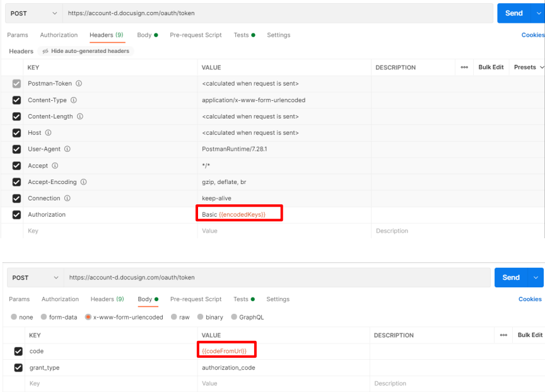The image size is (545, 392).
Task: Uncheck the grant_type body parameter checkbox
Action: [18, 367]
